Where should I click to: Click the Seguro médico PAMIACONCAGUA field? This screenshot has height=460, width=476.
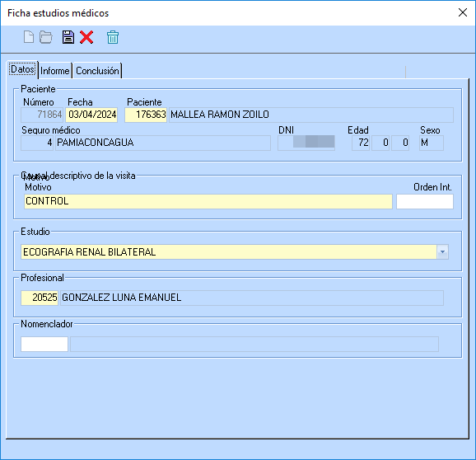163,143
